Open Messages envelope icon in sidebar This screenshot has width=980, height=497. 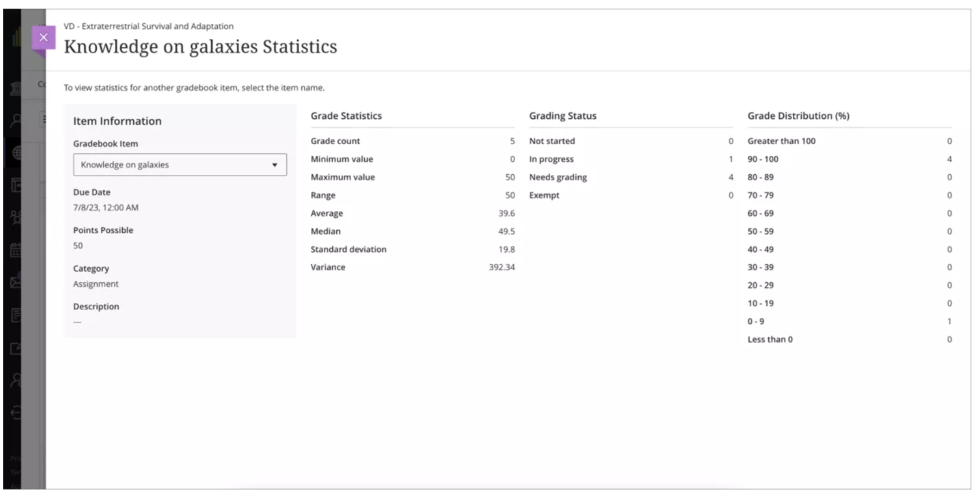click(16, 282)
